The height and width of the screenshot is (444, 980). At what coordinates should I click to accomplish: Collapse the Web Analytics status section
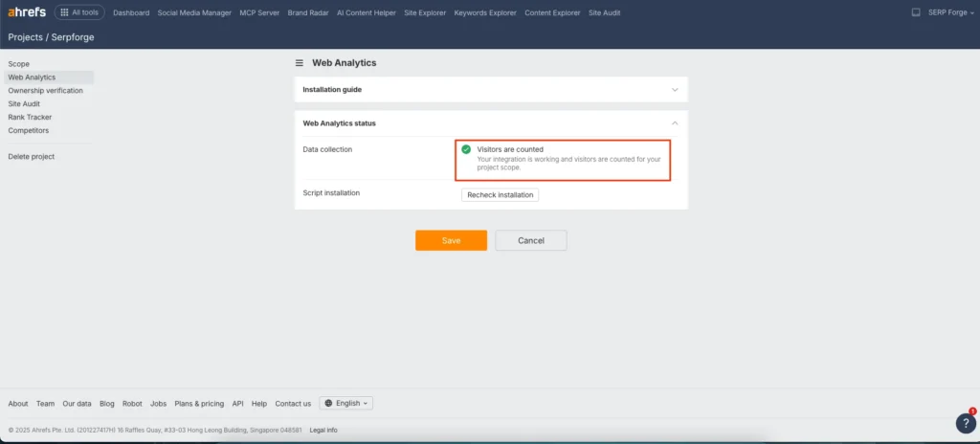(x=674, y=123)
